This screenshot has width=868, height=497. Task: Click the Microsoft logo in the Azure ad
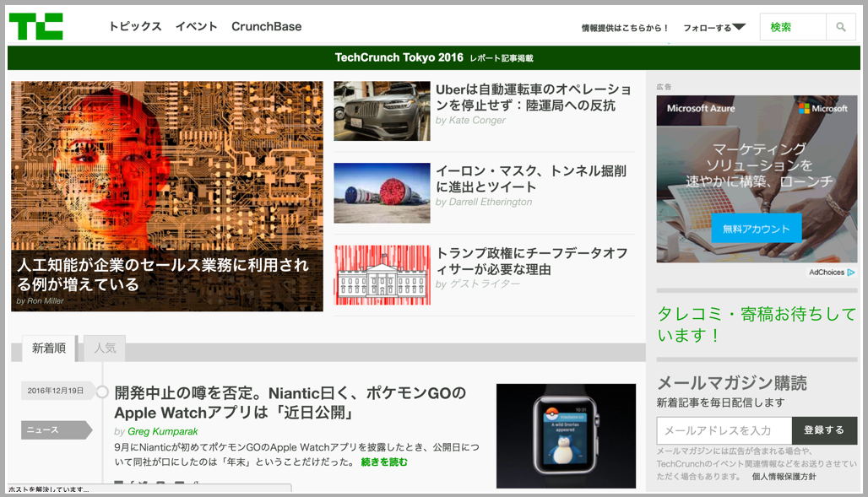[x=823, y=109]
